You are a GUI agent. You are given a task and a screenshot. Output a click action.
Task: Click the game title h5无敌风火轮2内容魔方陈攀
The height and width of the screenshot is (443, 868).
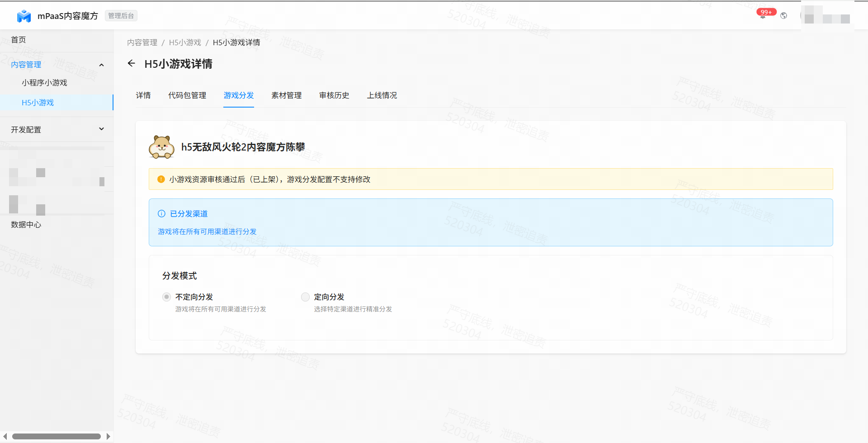(x=243, y=147)
